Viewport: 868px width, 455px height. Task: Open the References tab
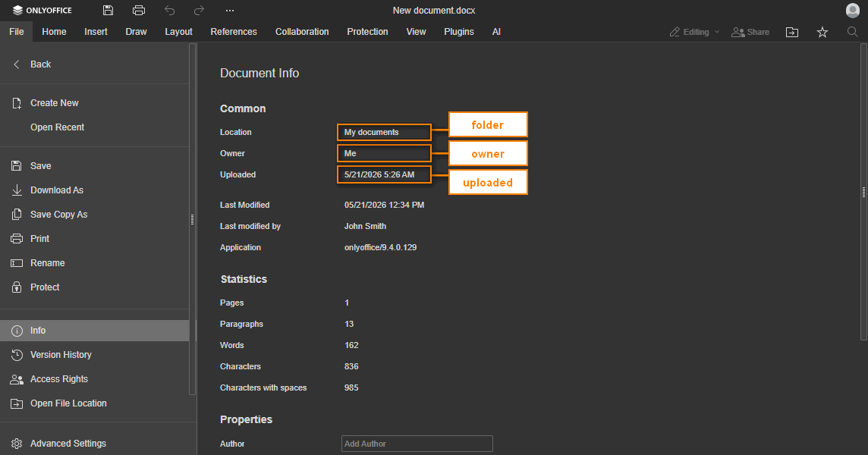(234, 32)
